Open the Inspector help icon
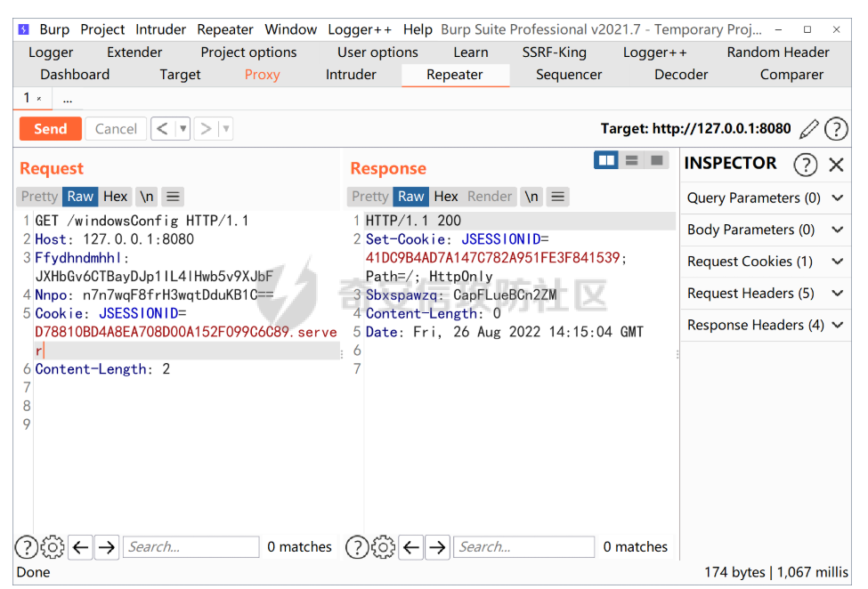Screen dimensions: 868x589 pos(806,165)
